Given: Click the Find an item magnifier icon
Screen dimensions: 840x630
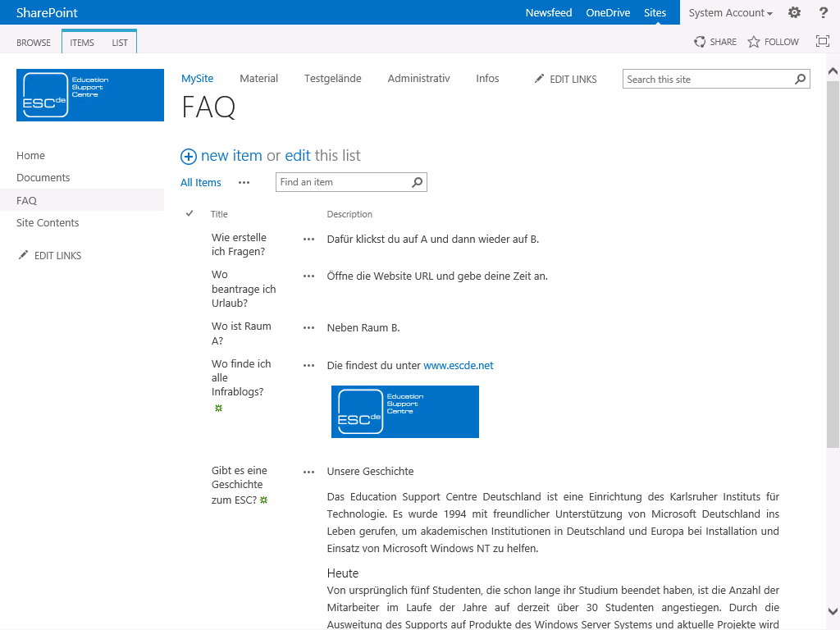Looking at the screenshot, I should [417, 182].
